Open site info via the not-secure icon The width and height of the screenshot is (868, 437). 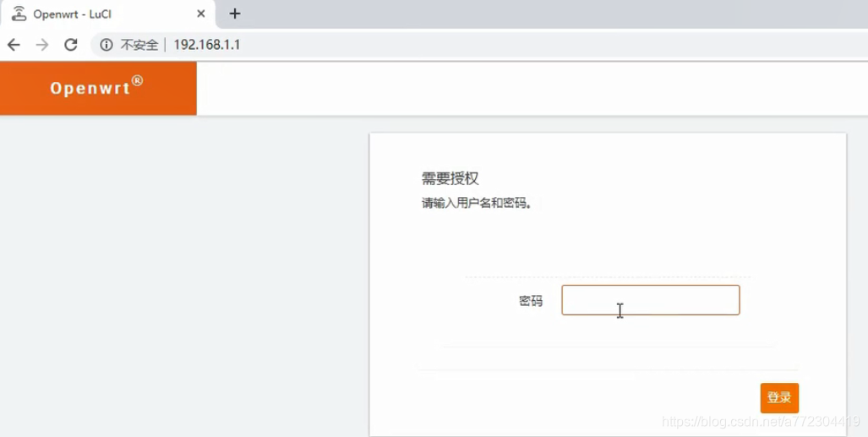pyautogui.click(x=106, y=45)
